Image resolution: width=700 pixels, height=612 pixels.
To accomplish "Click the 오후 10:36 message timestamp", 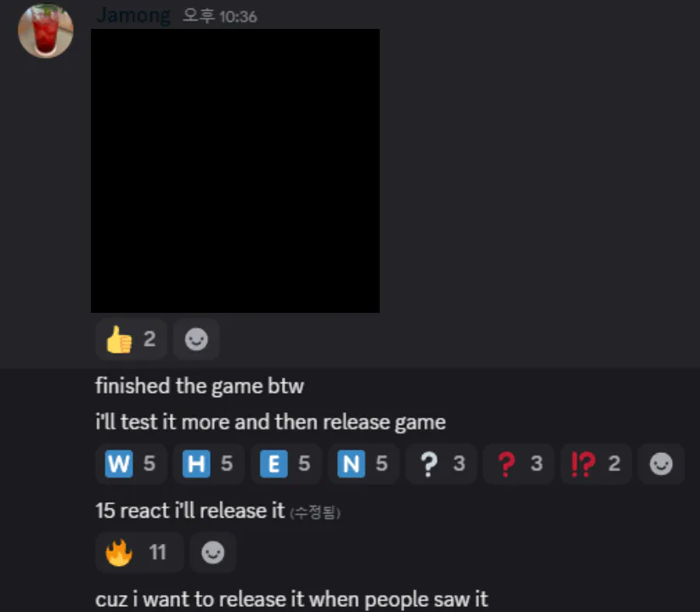I will [x=220, y=16].
